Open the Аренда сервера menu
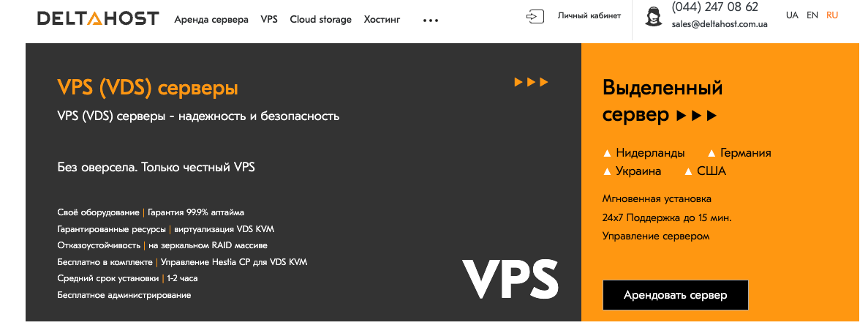 click(211, 19)
